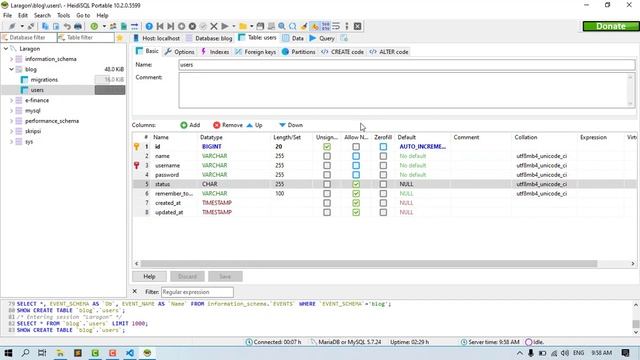Image resolution: width=640 pixels, height=360 pixels.
Task: Jump to last row icon
Action: pyautogui.click(x=171, y=26)
